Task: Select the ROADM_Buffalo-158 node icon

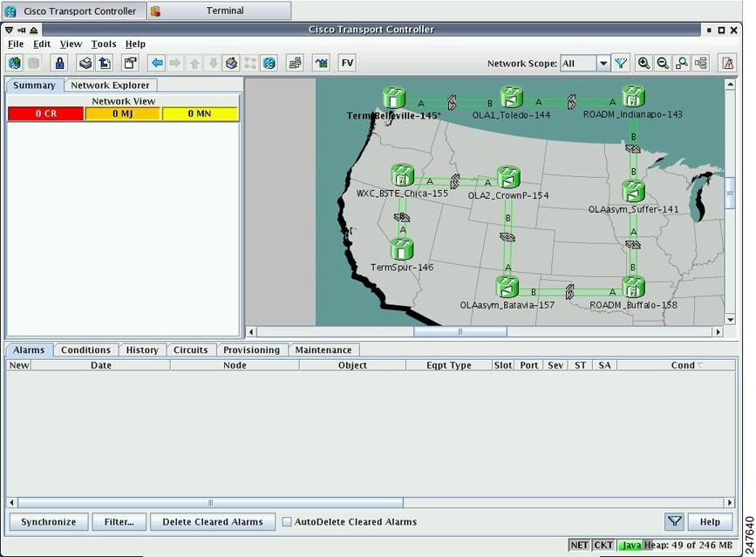Action: click(x=633, y=287)
